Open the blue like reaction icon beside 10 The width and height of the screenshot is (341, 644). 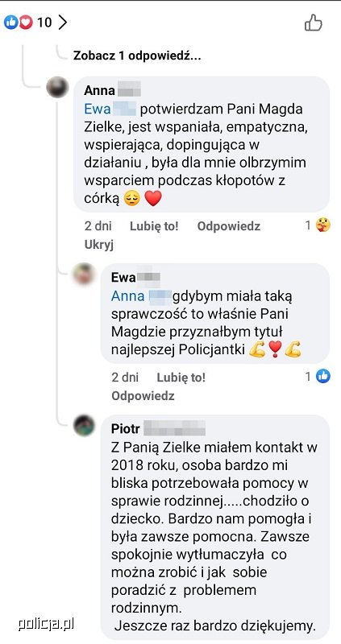coord(10,23)
